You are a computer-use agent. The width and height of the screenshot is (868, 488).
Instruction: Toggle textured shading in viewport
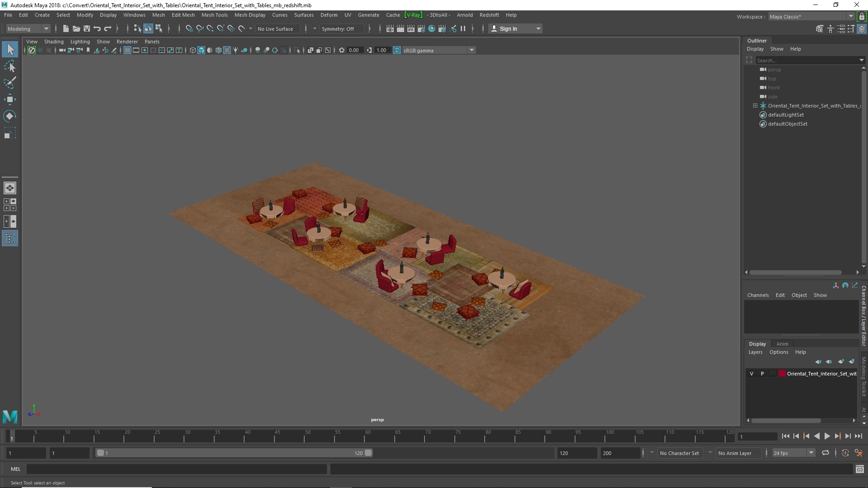[227, 50]
